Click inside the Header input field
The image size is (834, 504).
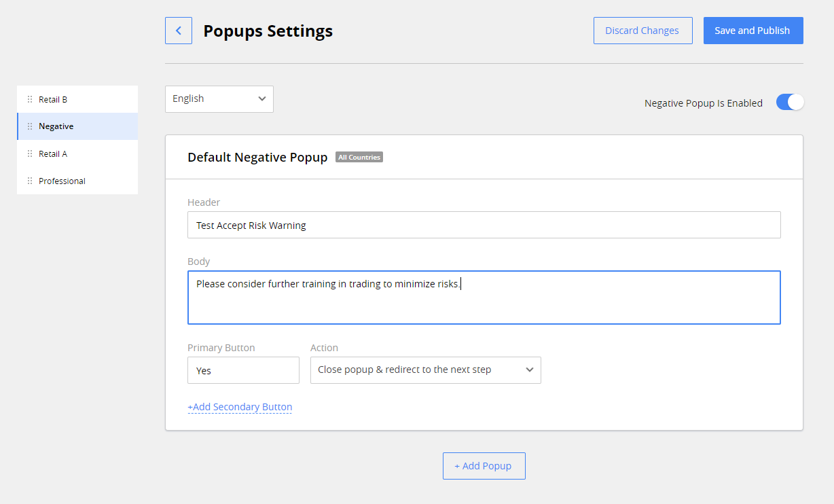pyautogui.click(x=484, y=225)
